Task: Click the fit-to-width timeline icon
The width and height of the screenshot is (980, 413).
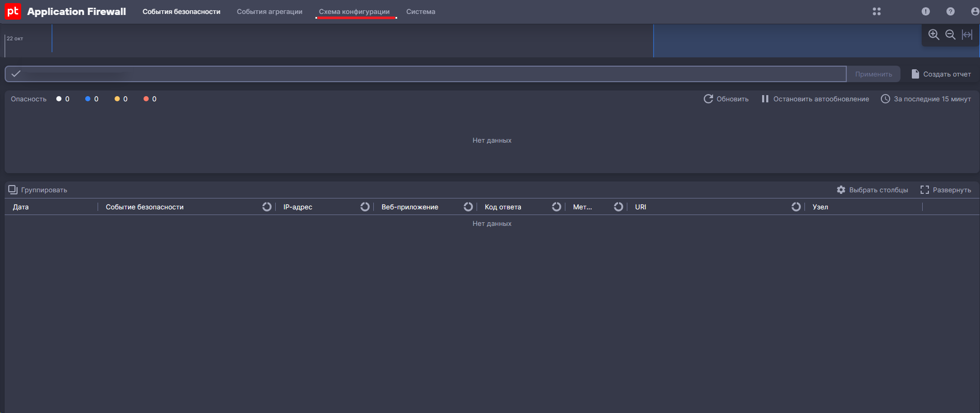Action: [967, 35]
